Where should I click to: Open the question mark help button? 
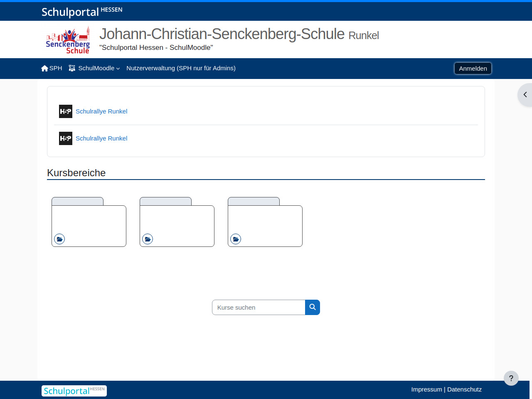tap(511, 378)
